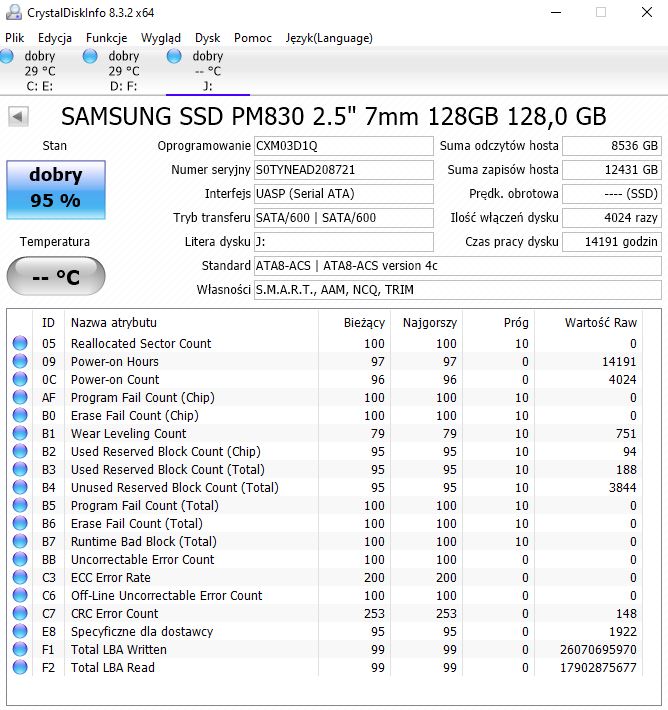Click status circle for Used Reserved Block Count (Total)
This screenshot has height=710, width=668.
coord(20,469)
